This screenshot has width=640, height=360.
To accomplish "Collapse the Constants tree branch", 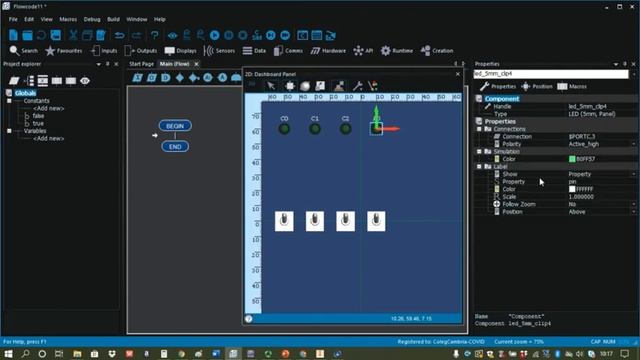I will (x=9, y=100).
